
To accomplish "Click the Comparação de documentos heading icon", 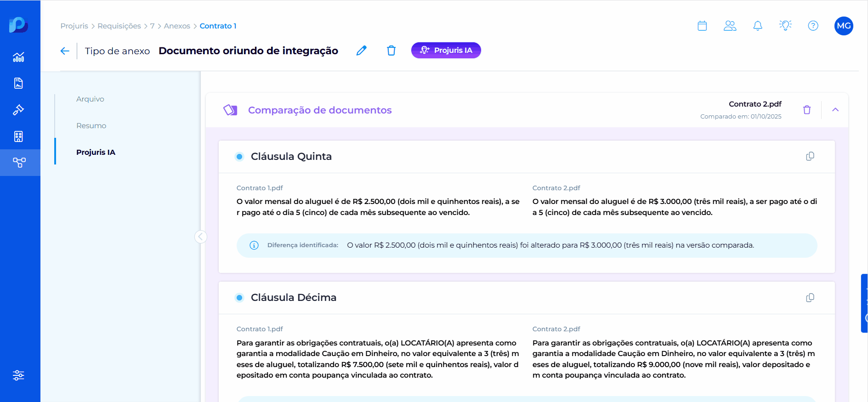I will pos(230,110).
